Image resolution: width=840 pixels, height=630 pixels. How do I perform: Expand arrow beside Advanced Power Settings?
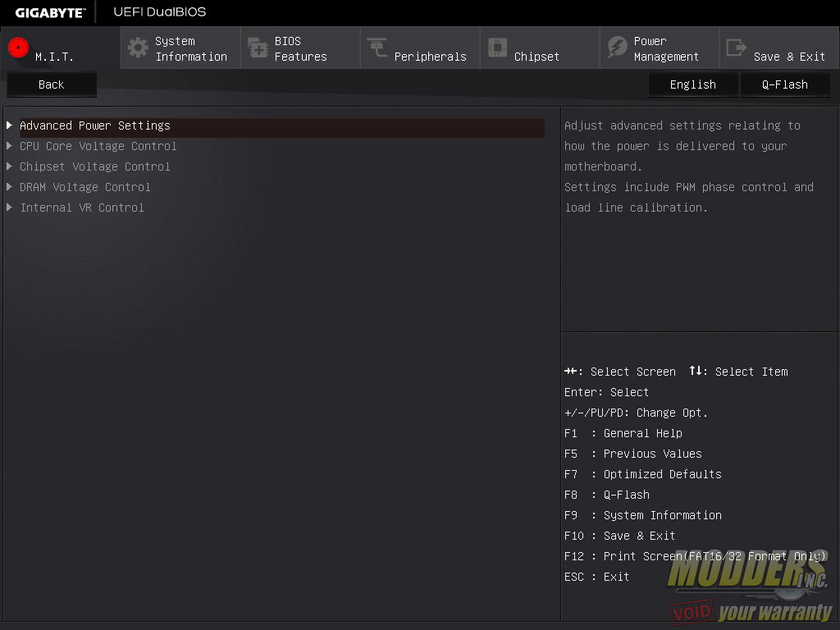coord(9,126)
